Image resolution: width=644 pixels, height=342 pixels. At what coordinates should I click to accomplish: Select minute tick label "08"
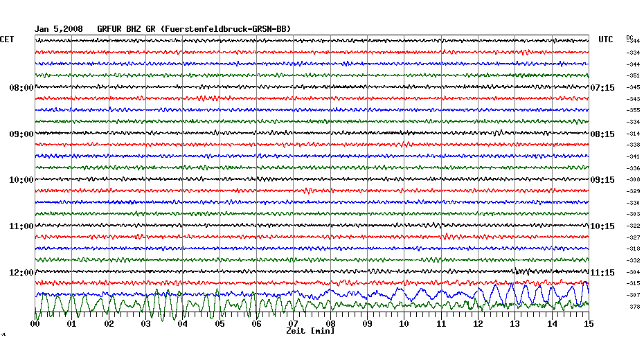[330, 323]
